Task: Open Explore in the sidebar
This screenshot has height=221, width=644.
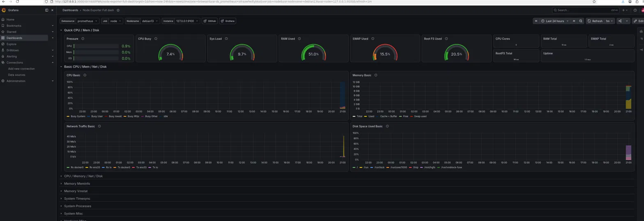Action: click(11, 44)
